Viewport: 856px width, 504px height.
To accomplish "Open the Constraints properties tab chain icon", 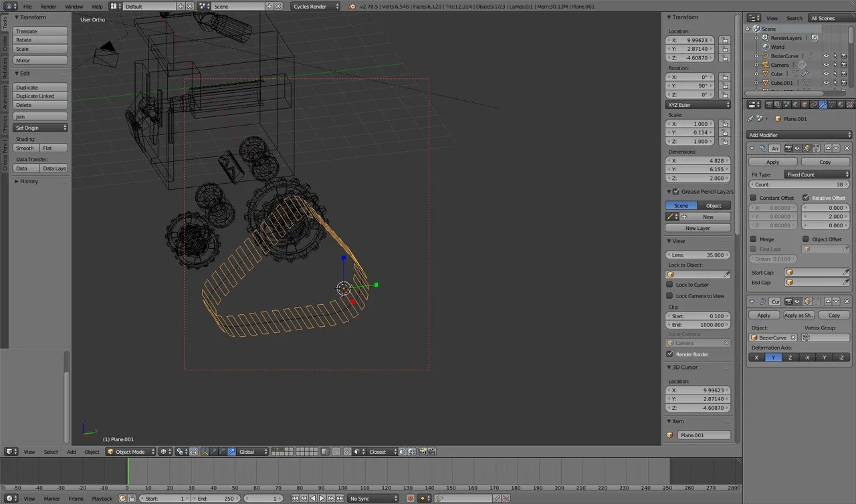I will pos(814,104).
